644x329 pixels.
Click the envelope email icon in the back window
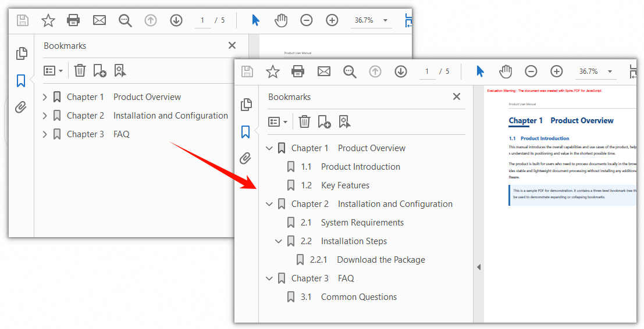pos(99,20)
